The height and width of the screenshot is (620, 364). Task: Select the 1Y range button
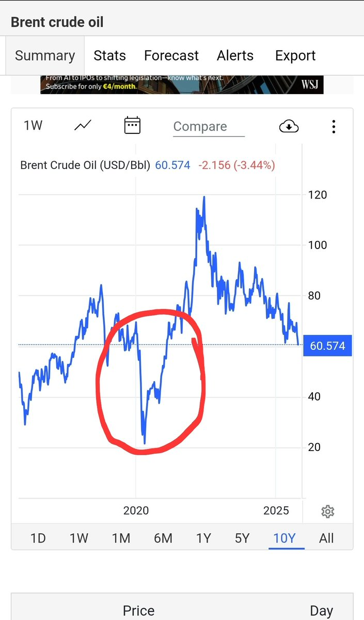coord(203,538)
